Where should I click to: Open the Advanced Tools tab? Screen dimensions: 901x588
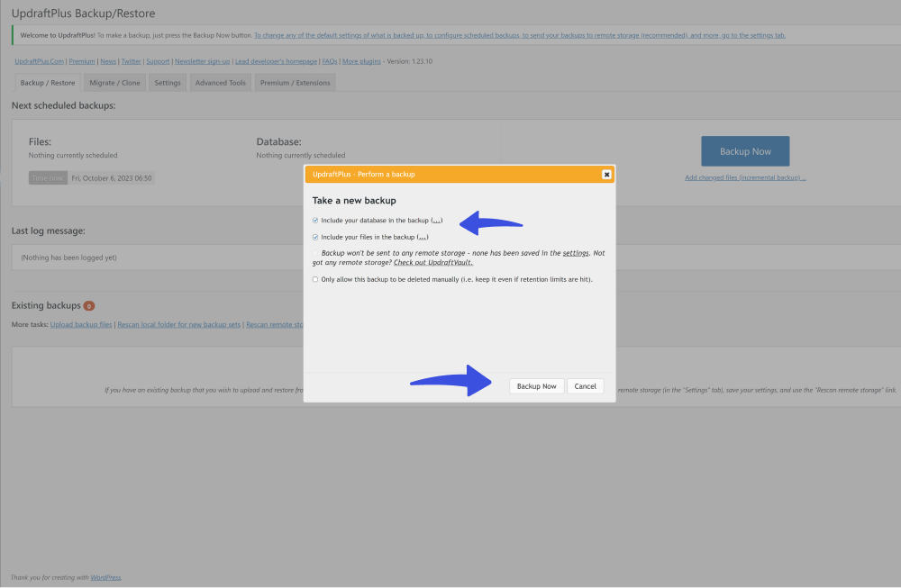coord(220,83)
